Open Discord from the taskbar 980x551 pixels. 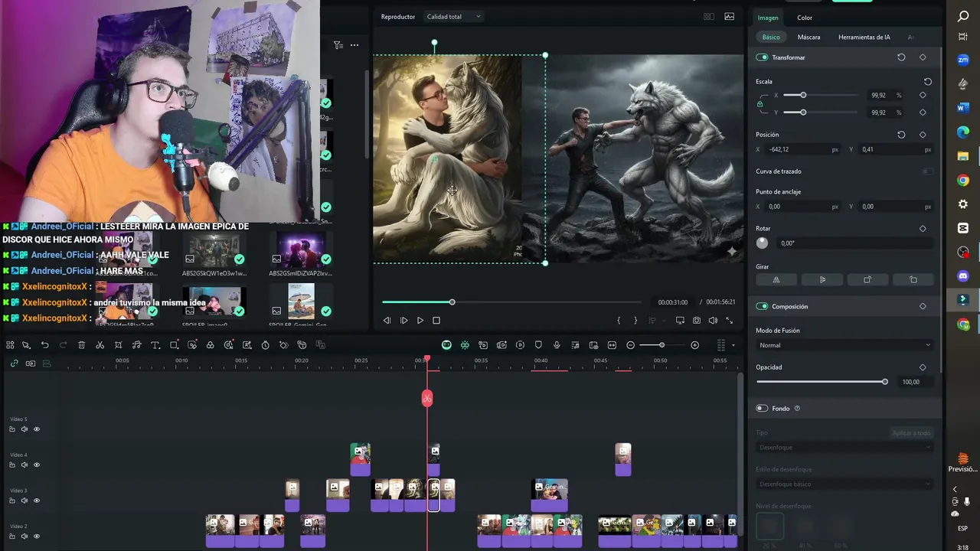pyautogui.click(x=963, y=275)
